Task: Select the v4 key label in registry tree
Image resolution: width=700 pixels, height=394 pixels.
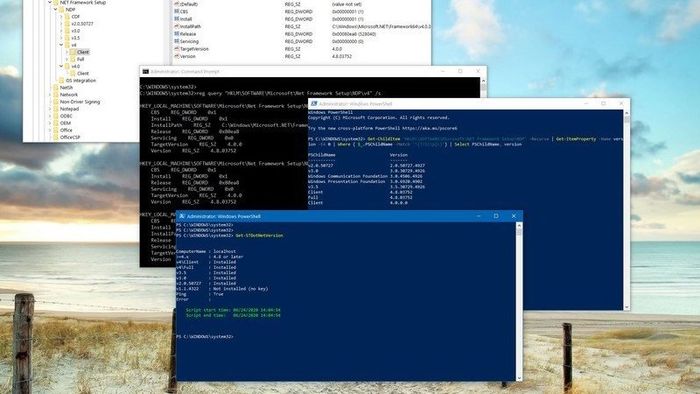Action: (x=74, y=45)
